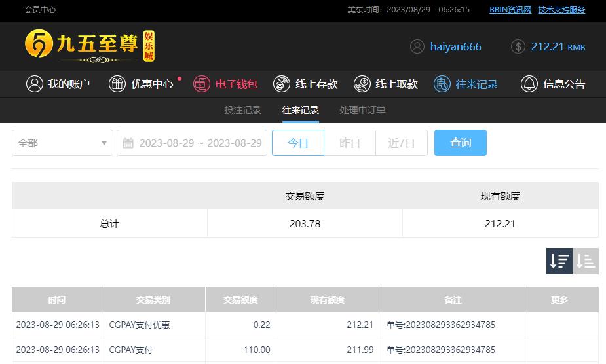Screen dimensions: 606x364
Task: Click the 备注 column header
Action: click(x=453, y=299)
